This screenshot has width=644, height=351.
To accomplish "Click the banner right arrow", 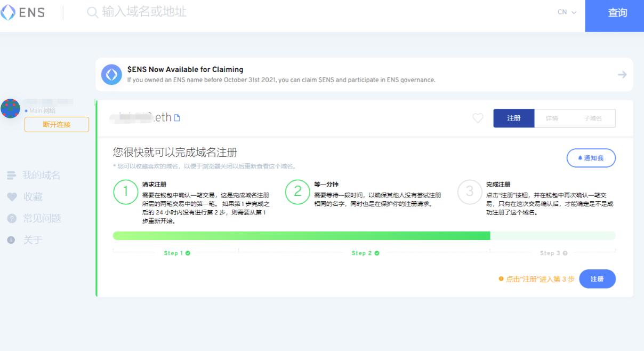I will (x=622, y=75).
